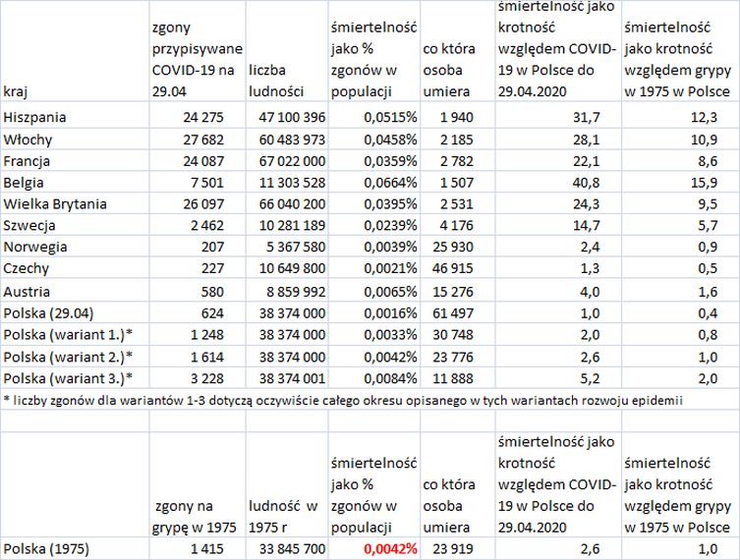This screenshot has width=740, height=560.
Task: Click the footnote about wariantów 1-3
Action: 343,401
